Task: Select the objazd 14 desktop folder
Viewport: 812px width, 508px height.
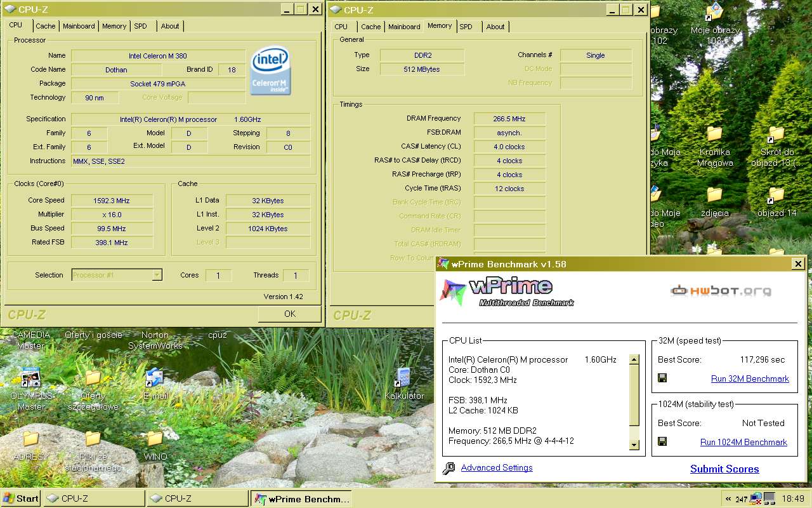Action: [776, 202]
